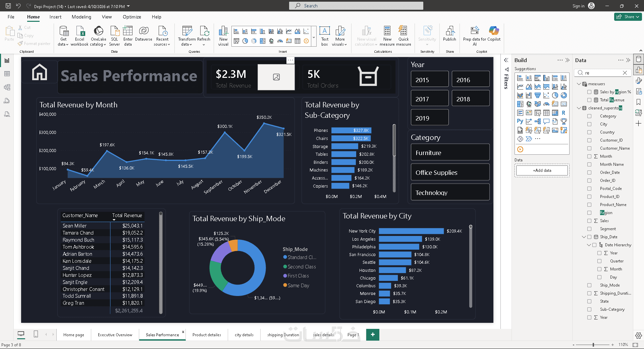Check the Category field checkbox
This screenshot has height=349, width=644.
pyautogui.click(x=589, y=116)
